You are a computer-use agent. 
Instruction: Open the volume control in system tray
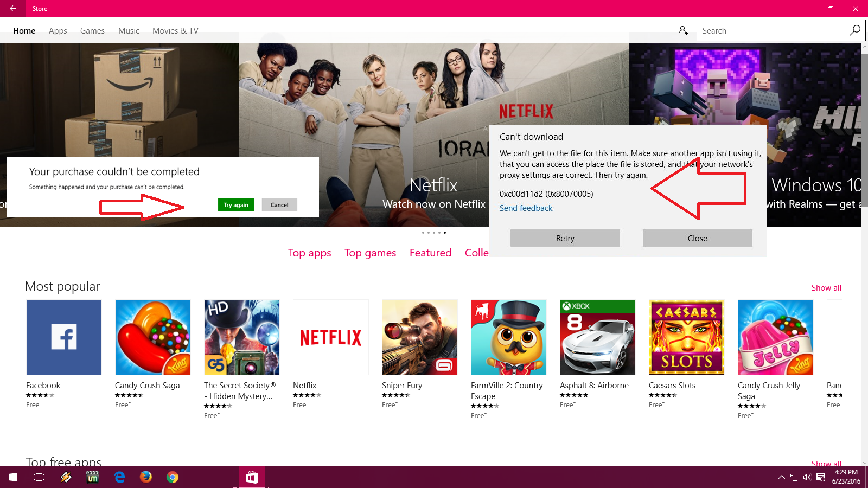pos(807,477)
